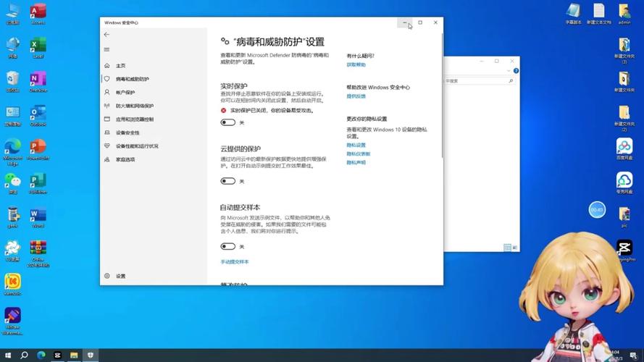The width and height of the screenshot is (644, 362).
Task: Open CapCut from the taskbar
Action: click(57, 355)
